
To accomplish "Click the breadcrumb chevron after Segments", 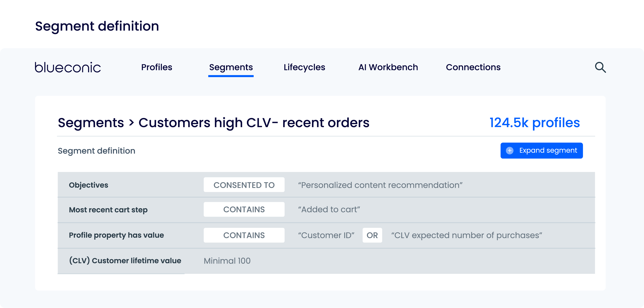I will 132,123.
